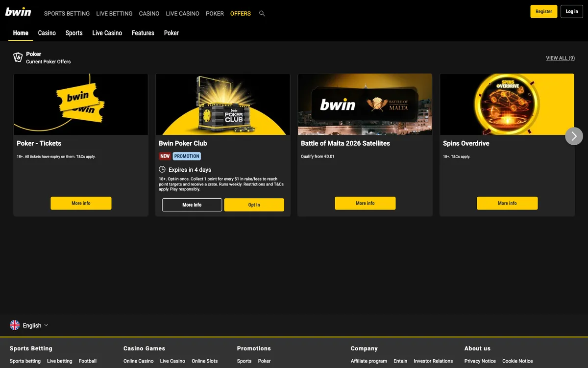Image resolution: width=588 pixels, height=368 pixels.
Task: Open Offers in top navigation
Action: click(x=240, y=14)
